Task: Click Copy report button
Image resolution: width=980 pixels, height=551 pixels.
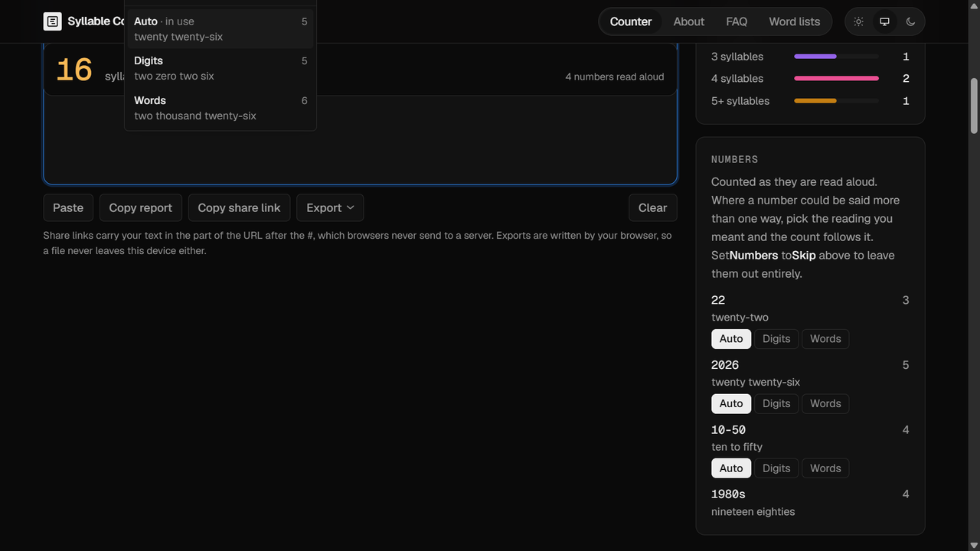Action: click(x=141, y=207)
